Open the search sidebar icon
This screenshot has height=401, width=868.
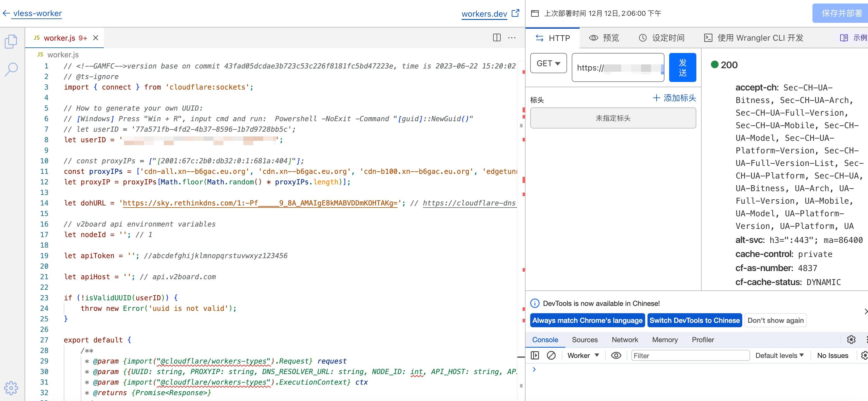tap(11, 69)
